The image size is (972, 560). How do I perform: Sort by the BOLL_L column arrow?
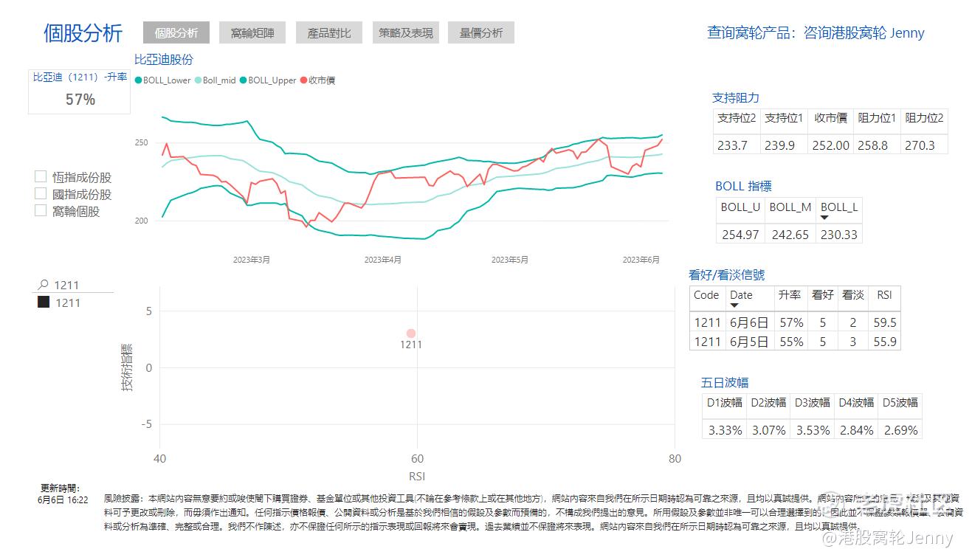click(x=825, y=217)
